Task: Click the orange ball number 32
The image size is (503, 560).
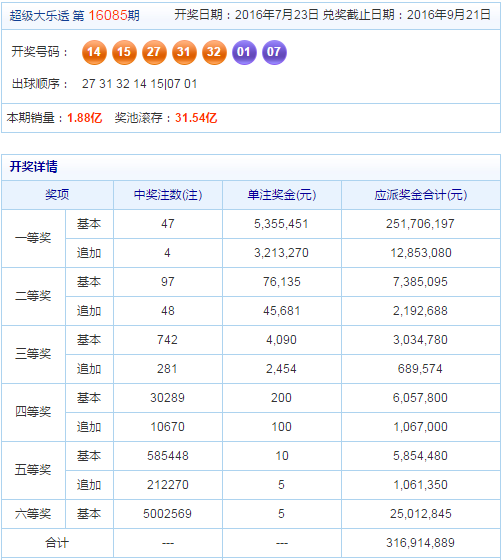Action: [x=214, y=52]
